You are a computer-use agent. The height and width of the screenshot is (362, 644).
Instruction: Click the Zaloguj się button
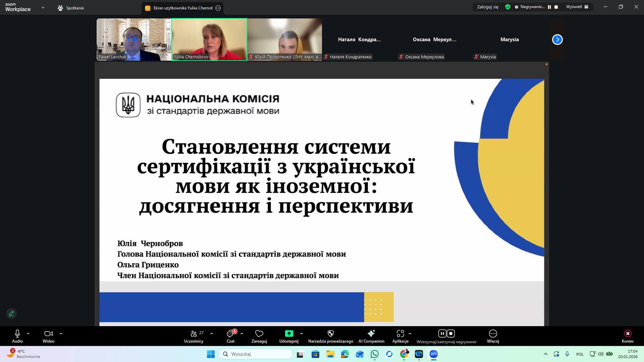coord(487,7)
